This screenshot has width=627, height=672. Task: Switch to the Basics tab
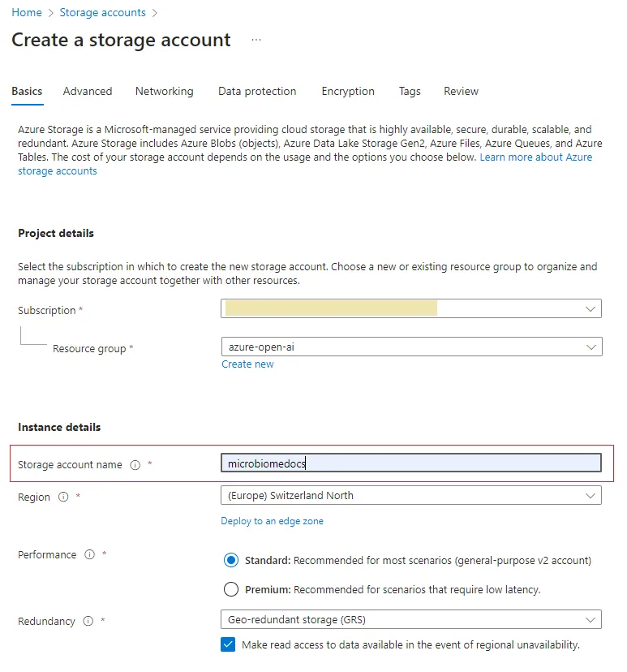pyautogui.click(x=27, y=91)
